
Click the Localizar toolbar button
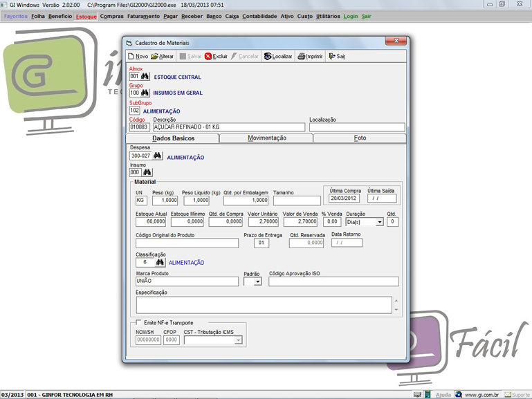[278, 56]
